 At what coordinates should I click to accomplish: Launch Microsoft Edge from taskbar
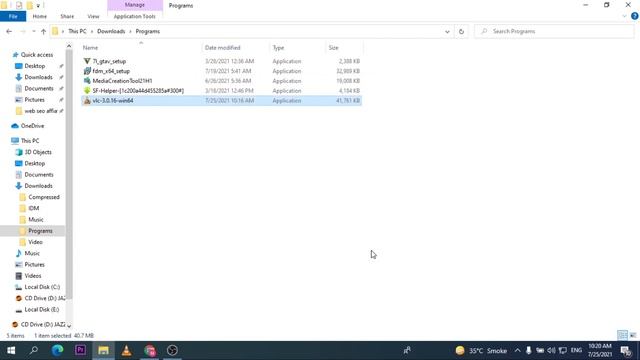pyautogui.click(x=57, y=350)
